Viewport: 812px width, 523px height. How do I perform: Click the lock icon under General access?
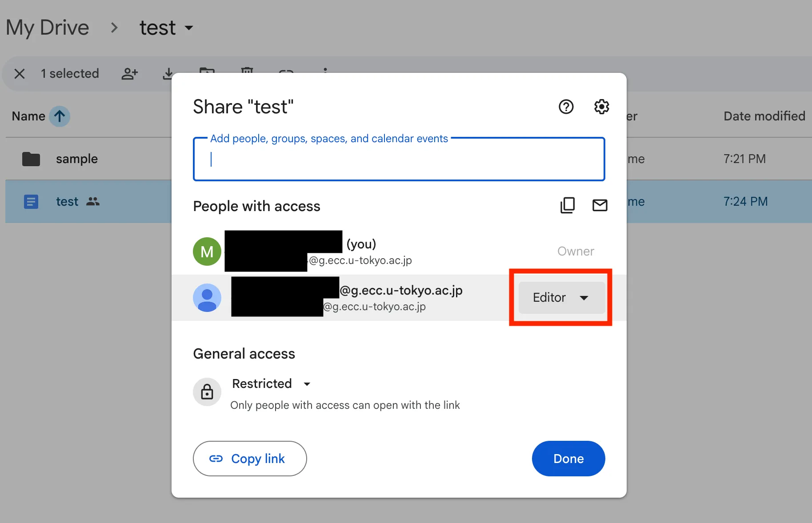tap(207, 392)
